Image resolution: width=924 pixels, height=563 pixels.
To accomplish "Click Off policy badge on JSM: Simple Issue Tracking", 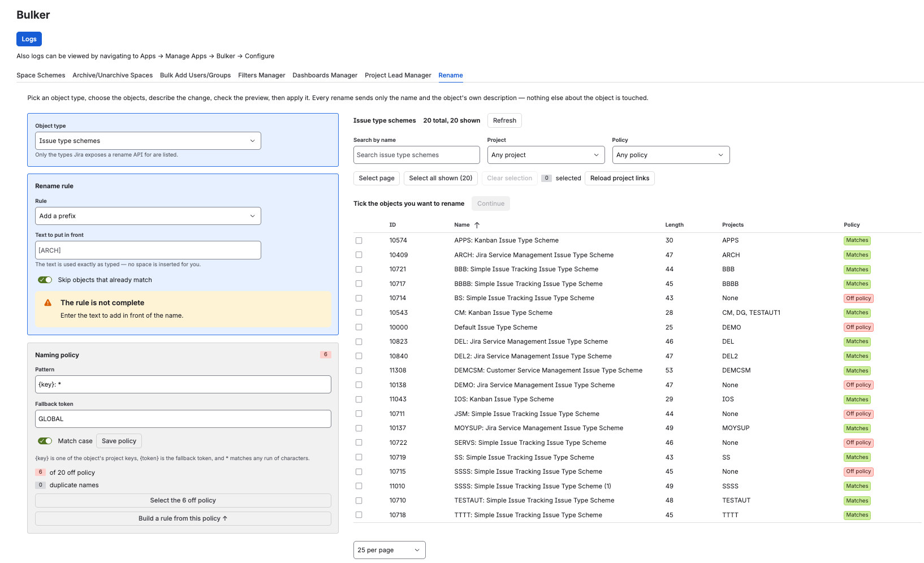I will point(858,414).
